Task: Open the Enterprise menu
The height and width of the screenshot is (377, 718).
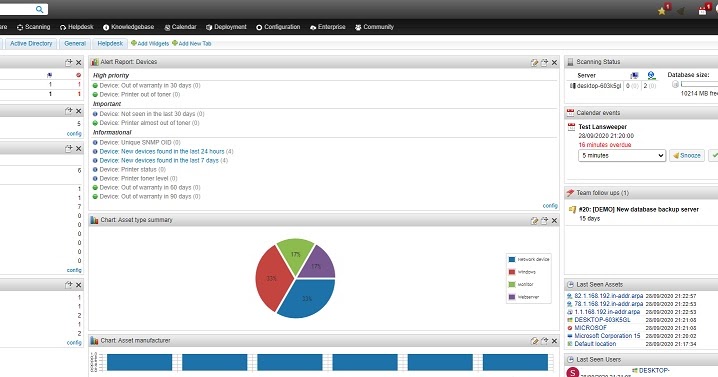Action: click(x=327, y=27)
